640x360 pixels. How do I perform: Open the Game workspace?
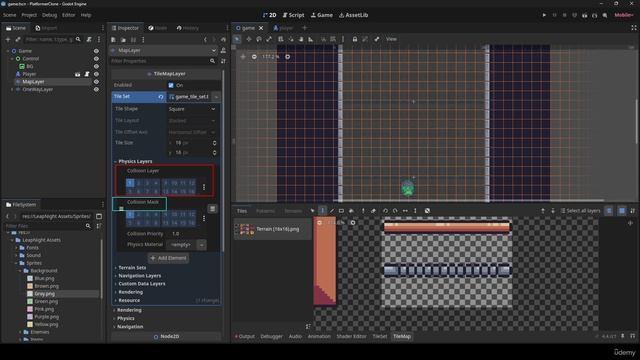click(x=322, y=15)
